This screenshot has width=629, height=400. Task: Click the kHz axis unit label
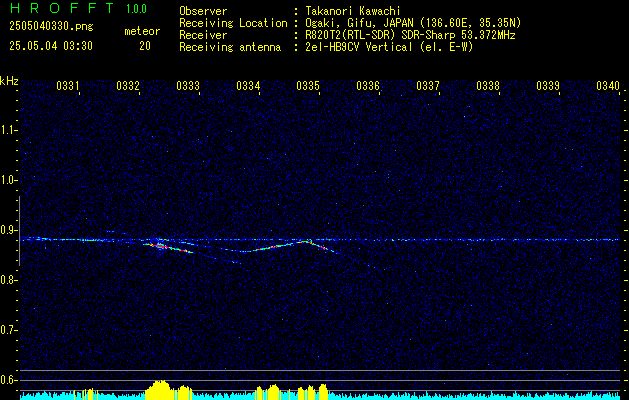coord(9,81)
